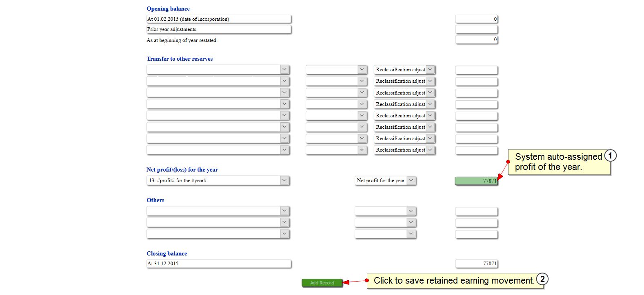Open the first row's middle dropdown in Transfer section
Viewport: 644px width, 295px height.
pyautogui.click(x=337, y=70)
